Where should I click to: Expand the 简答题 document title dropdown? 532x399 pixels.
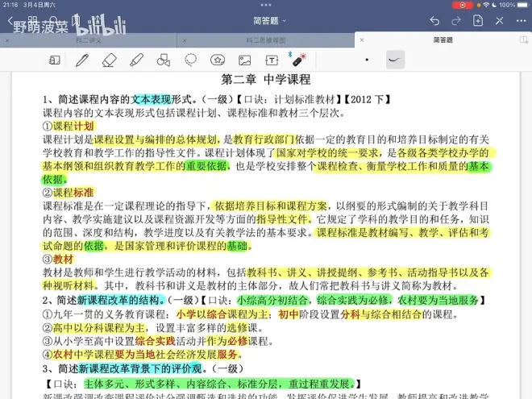265,20
